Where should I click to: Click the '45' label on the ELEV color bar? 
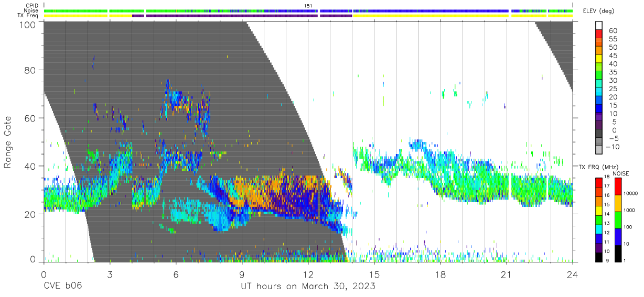coord(613,56)
